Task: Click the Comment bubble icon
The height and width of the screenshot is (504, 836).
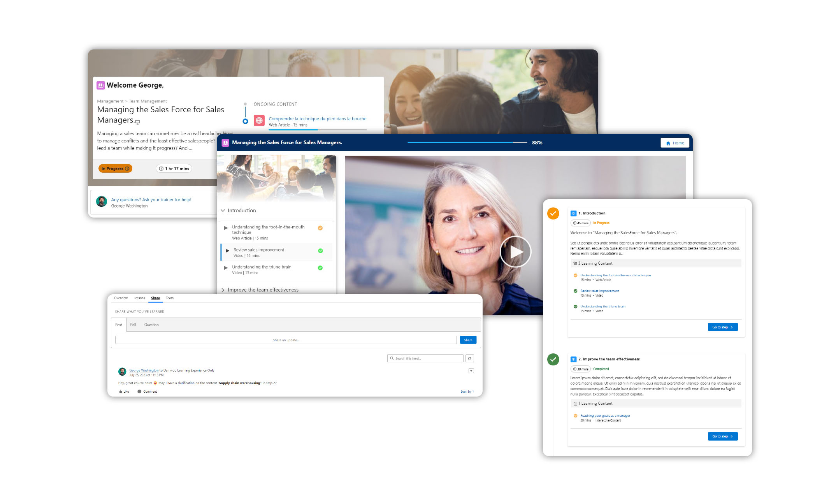Action: click(139, 392)
